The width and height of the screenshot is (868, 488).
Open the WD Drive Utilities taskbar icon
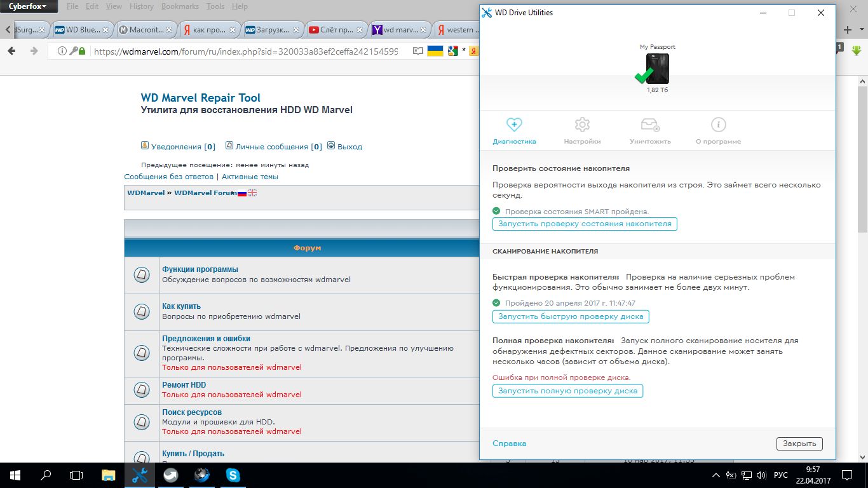[140, 475]
